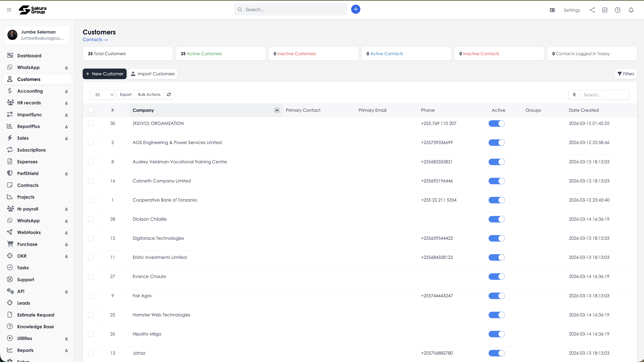Focus the global search field
This screenshot has width=644, height=362.
tap(290, 10)
